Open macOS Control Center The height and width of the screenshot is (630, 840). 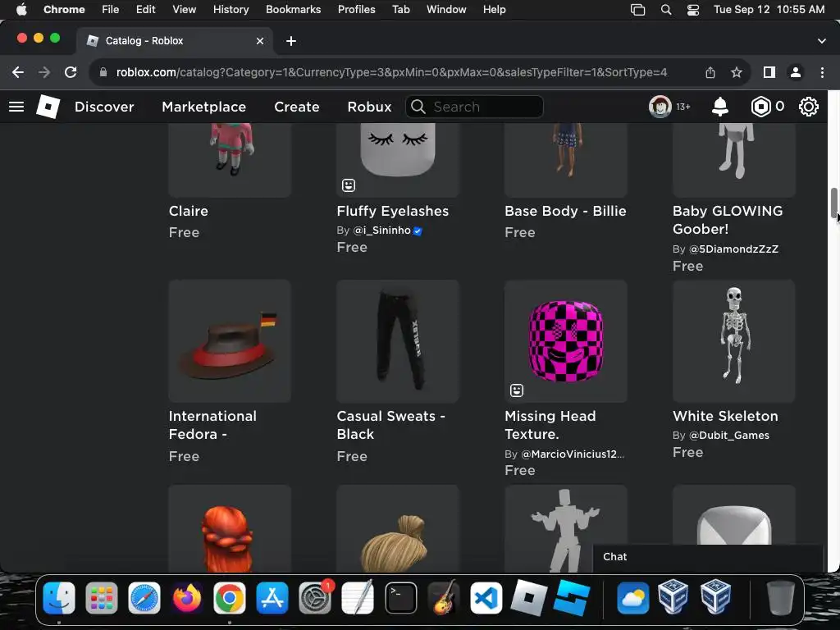click(692, 10)
